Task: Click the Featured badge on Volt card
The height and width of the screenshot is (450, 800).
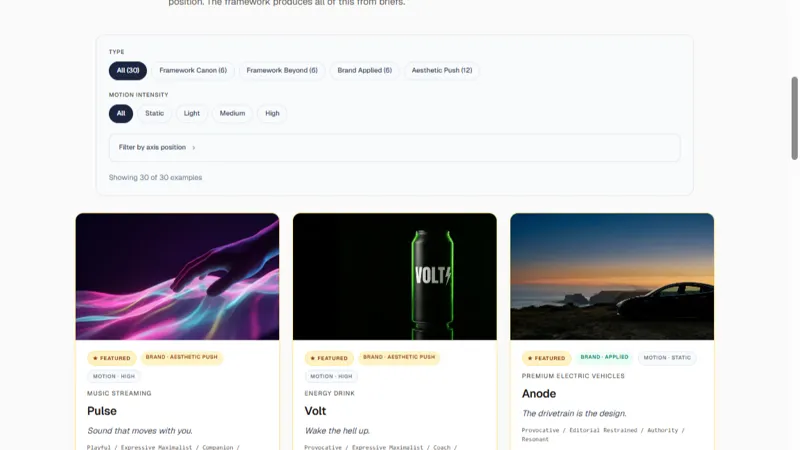Action: [x=329, y=358]
